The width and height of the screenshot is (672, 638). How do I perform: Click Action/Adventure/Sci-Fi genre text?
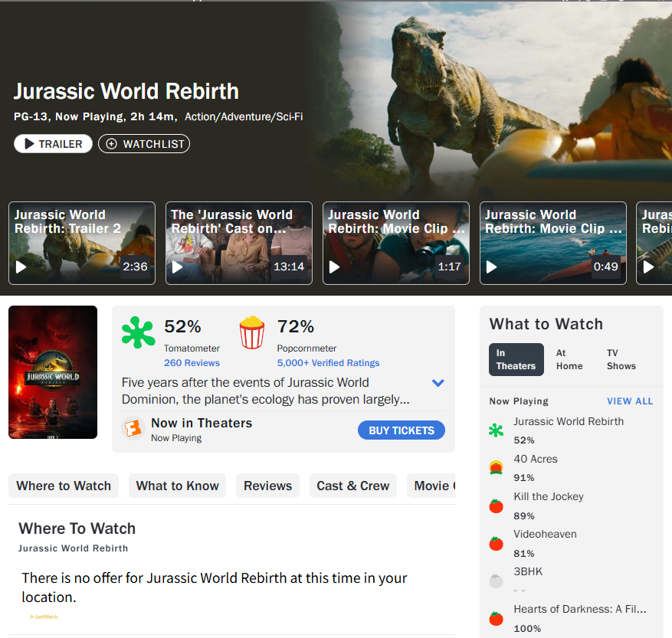pyautogui.click(x=244, y=116)
